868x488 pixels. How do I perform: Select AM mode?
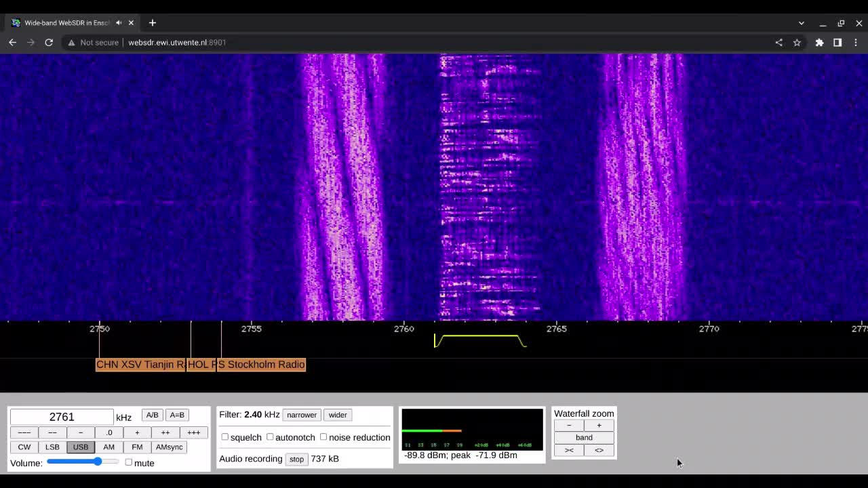[108, 447]
